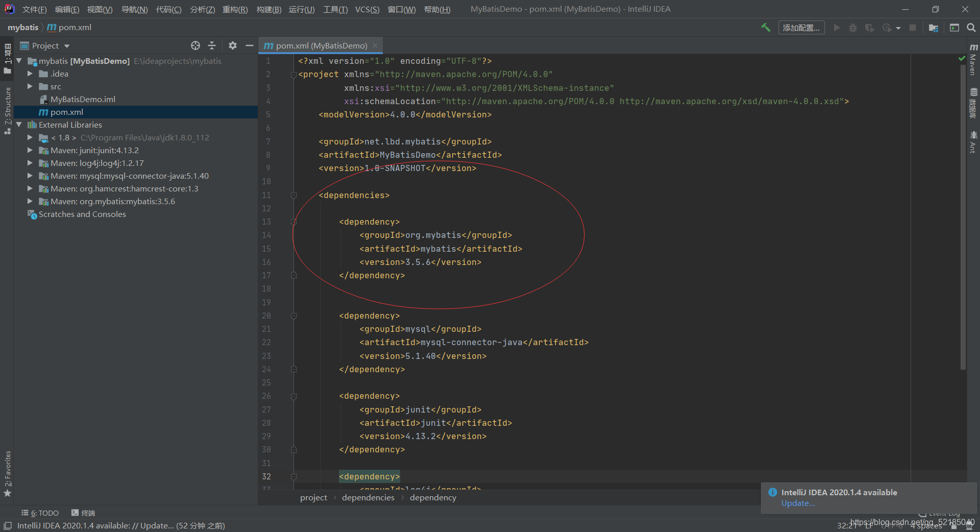The image size is (980, 532).
Task: Open the 帮助(H) menu
Action: [x=437, y=9]
